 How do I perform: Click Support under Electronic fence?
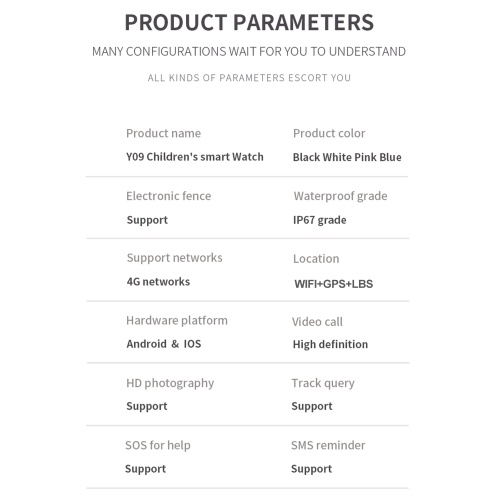point(147,220)
